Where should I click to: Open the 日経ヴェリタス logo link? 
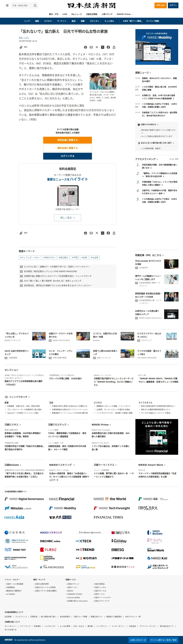(x=148, y=508)
